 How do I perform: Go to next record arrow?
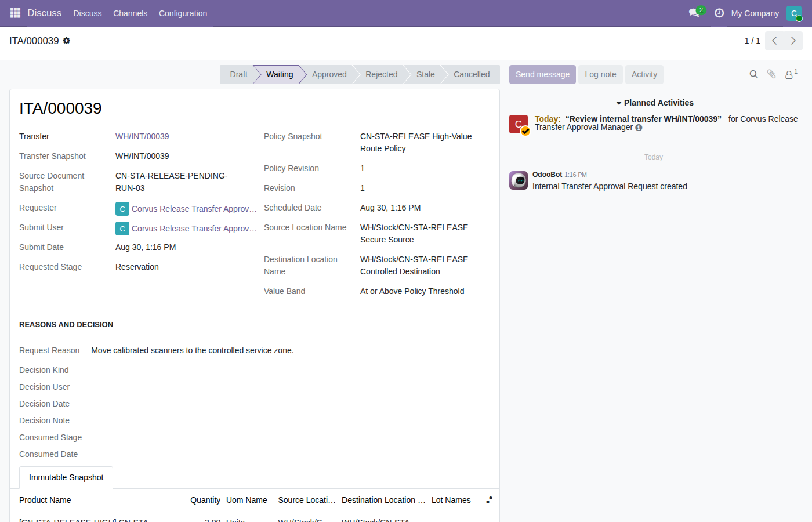pos(793,41)
